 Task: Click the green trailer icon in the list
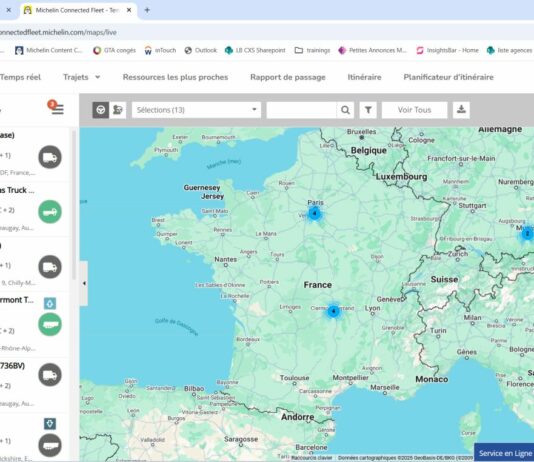coord(50,324)
